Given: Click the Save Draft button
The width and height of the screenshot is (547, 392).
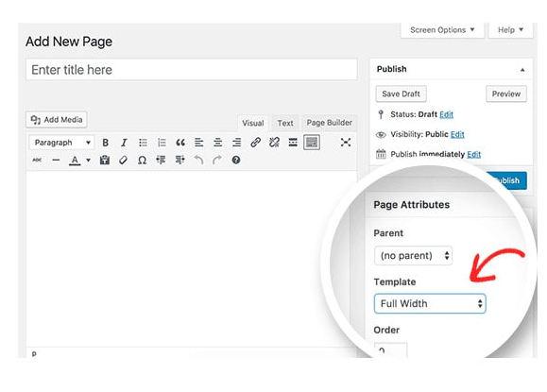Looking at the screenshot, I should [401, 94].
